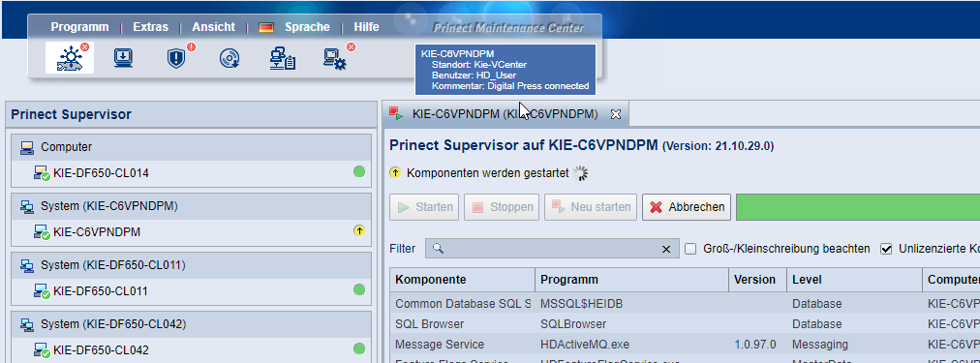Select the Message Service component row
The height and width of the screenshot is (363, 980).
pyautogui.click(x=685, y=345)
